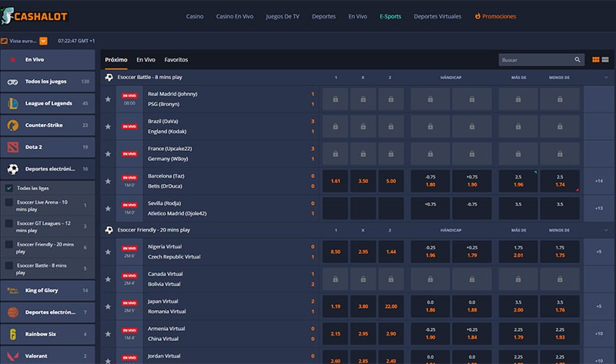The image size is (616, 364).
Task: Choose over 2.5 at 1.96 for Barcelona
Action: 518,181
